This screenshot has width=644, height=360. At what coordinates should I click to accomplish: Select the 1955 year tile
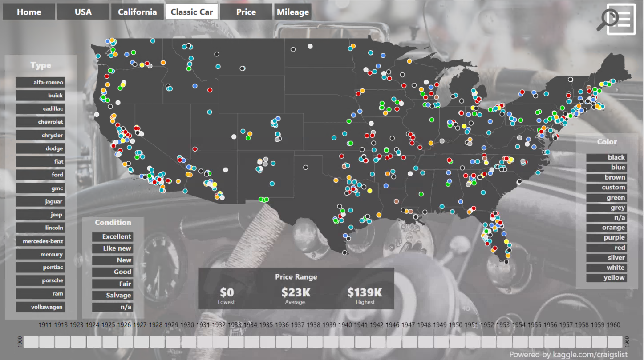tap(536, 342)
